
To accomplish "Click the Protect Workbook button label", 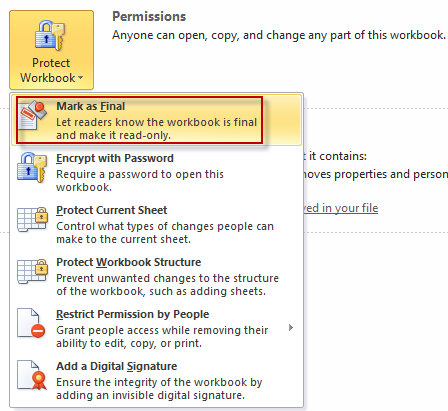I will [x=51, y=70].
